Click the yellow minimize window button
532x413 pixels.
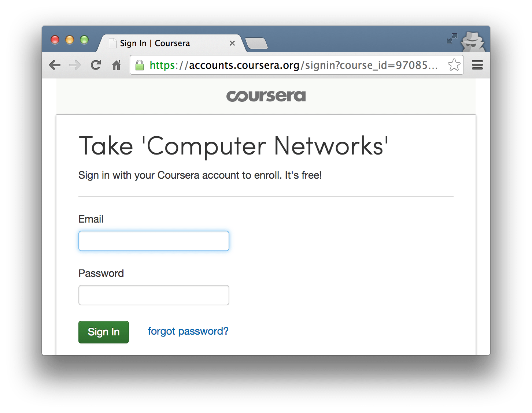(x=70, y=40)
